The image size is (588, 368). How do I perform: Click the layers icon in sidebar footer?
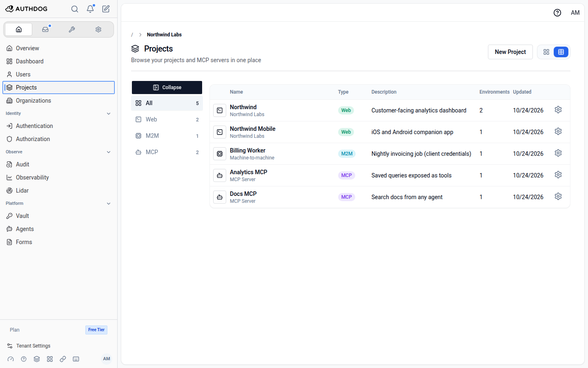(37, 359)
